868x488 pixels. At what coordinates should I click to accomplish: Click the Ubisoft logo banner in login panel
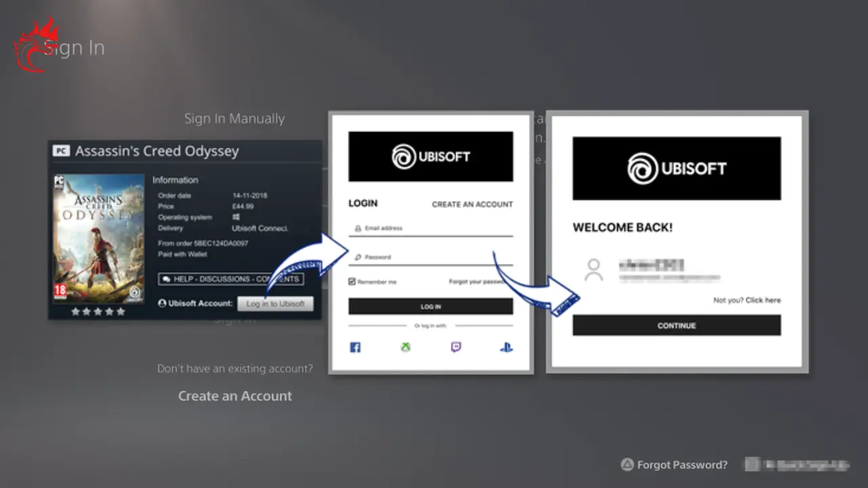point(431,157)
